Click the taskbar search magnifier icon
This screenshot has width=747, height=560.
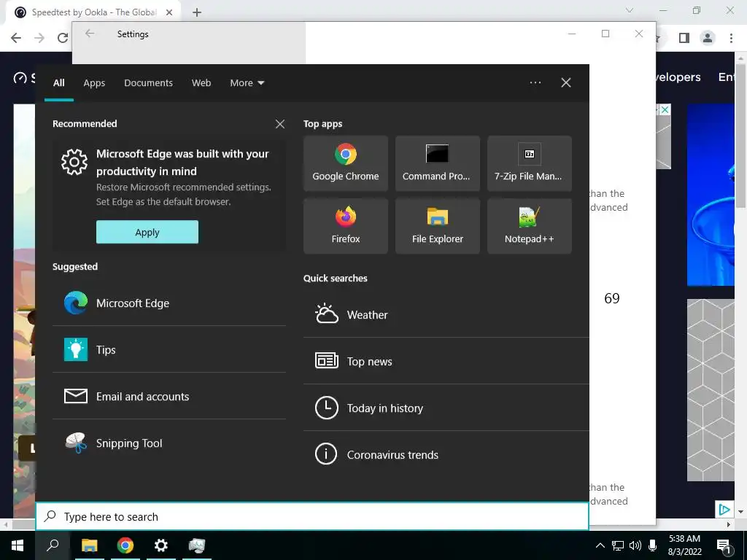[53, 545]
